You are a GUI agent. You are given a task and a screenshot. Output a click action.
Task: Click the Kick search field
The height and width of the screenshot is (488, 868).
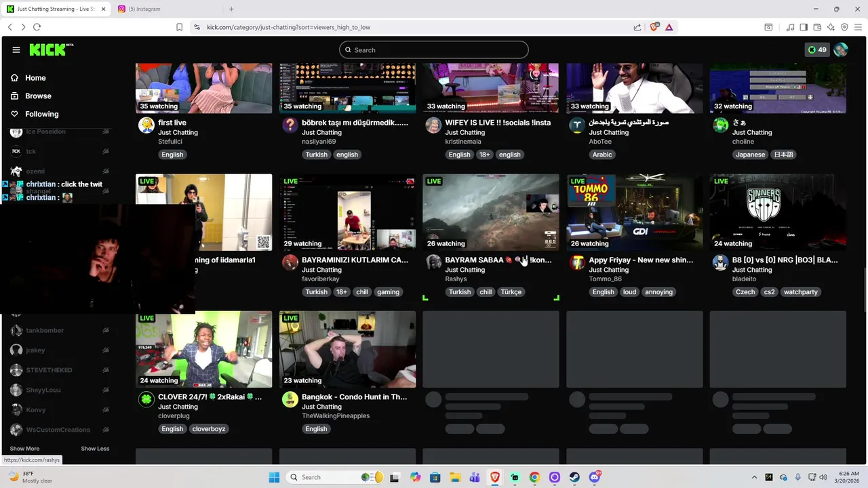pos(434,49)
